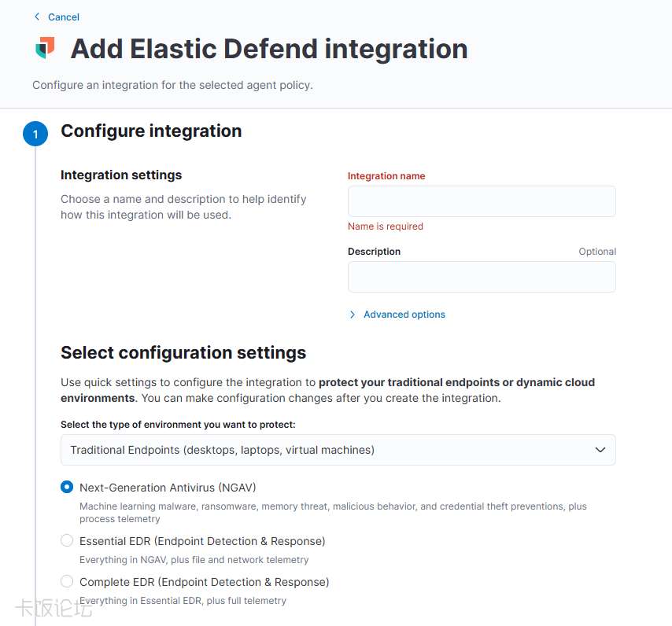Image resolution: width=672 pixels, height=626 pixels.
Task: Click the 'Add Elastic Defend integration' page title
Action: pos(269,49)
